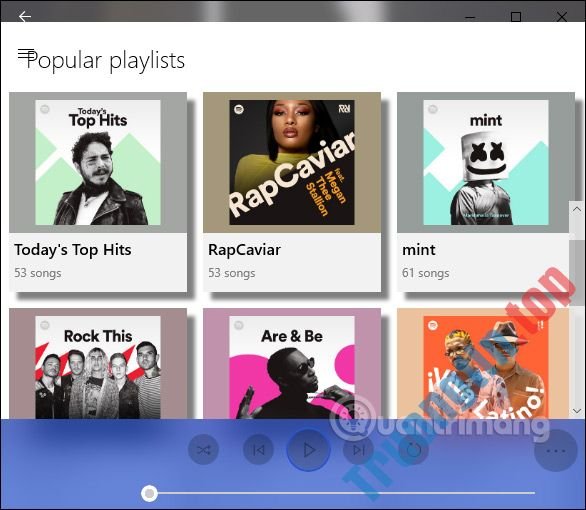The image size is (586, 510).
Task: Open the hamburger navigation menu
Action: [x=26, y=55]
